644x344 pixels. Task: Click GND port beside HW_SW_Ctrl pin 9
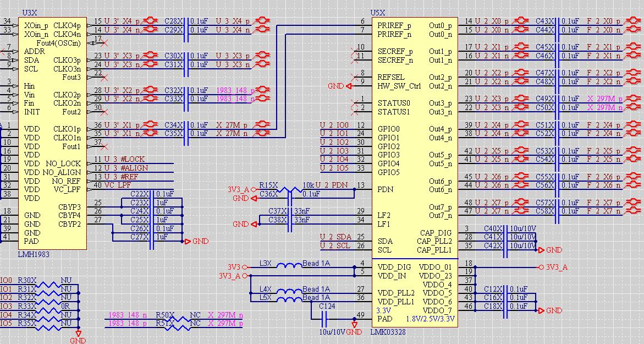coord(340,86)
